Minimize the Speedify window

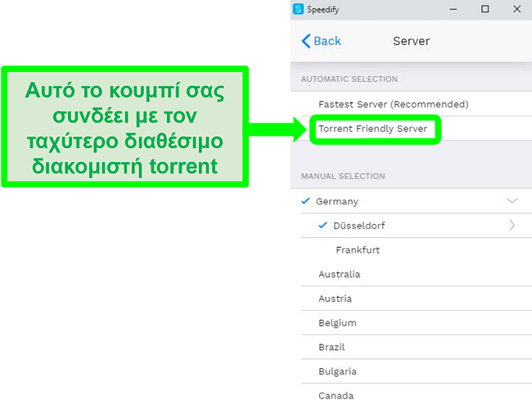453,9
